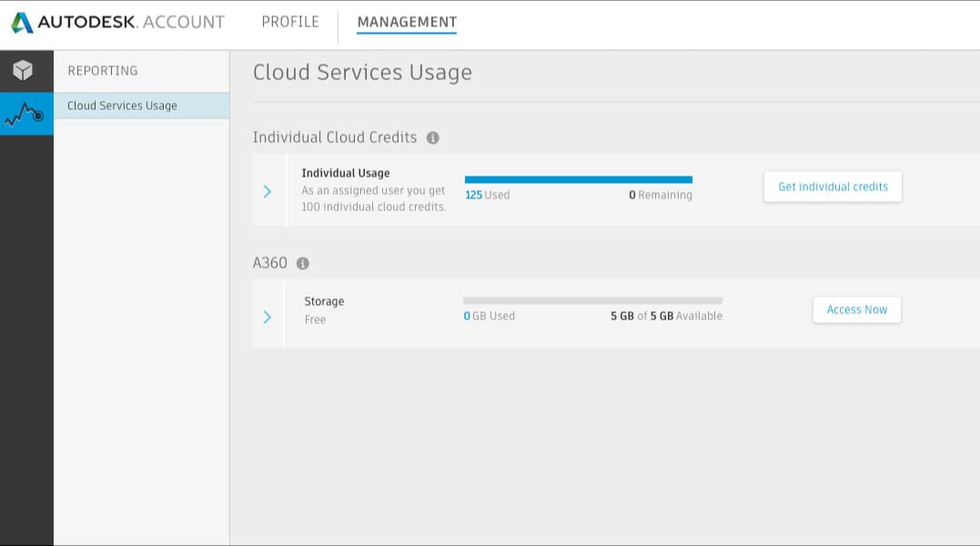Expand the Individual Usage row chevron
The image size is (980, 546).
pyautogui.click(x=268, y=191)
